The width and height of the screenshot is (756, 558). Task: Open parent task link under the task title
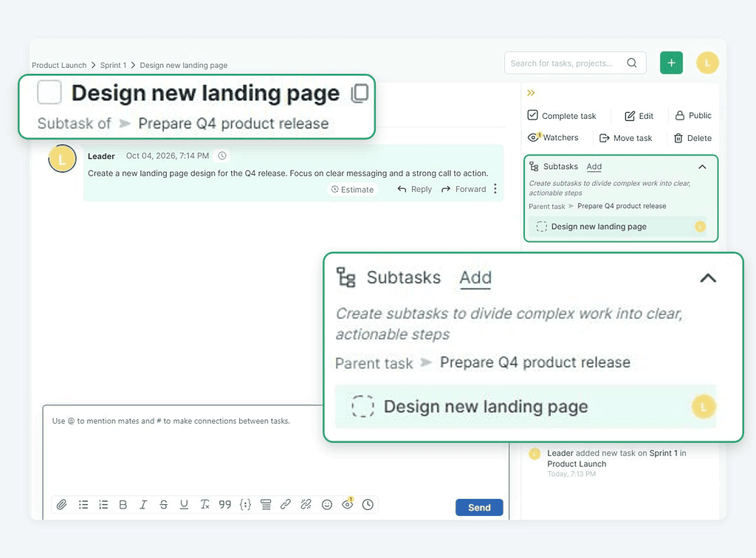coord(233,123)
